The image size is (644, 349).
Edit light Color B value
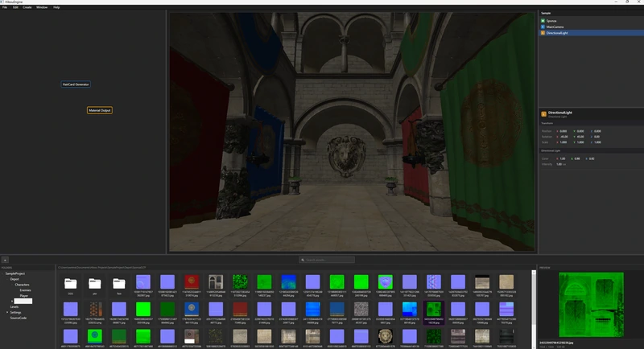coord(592,158)
